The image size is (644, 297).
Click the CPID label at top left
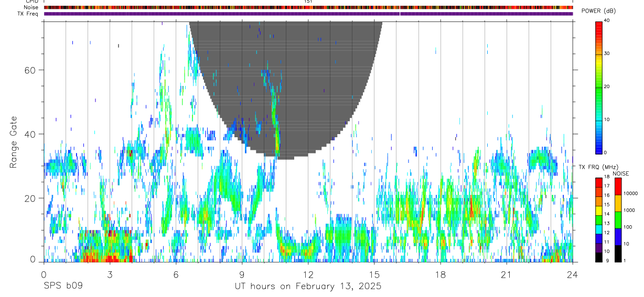pyautogui.click(x=31, y=2)
